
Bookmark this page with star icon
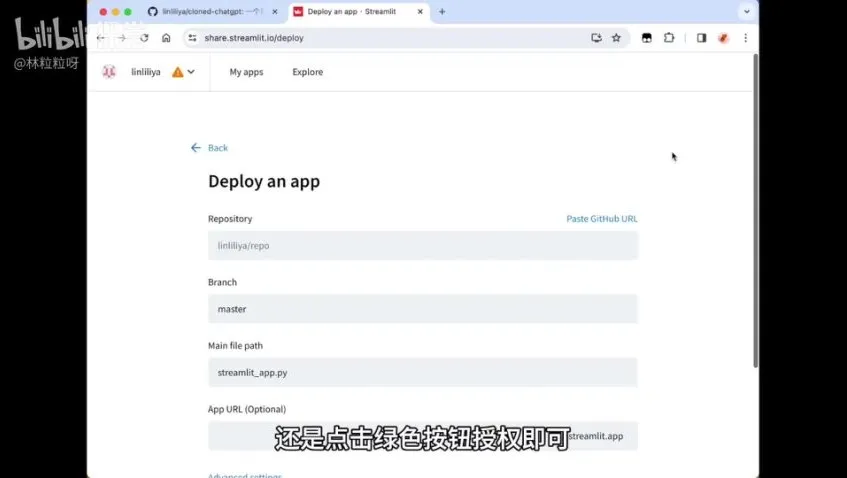coord(616,38)
